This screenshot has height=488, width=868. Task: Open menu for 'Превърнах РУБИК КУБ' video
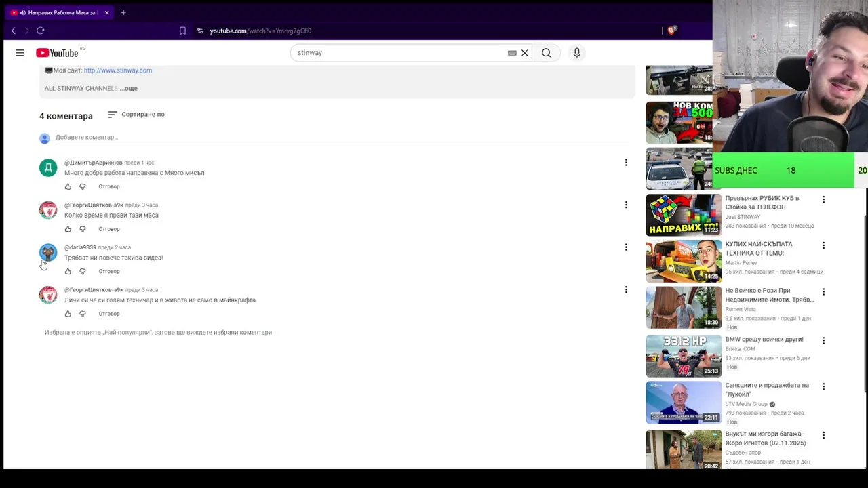click(823, 199)
